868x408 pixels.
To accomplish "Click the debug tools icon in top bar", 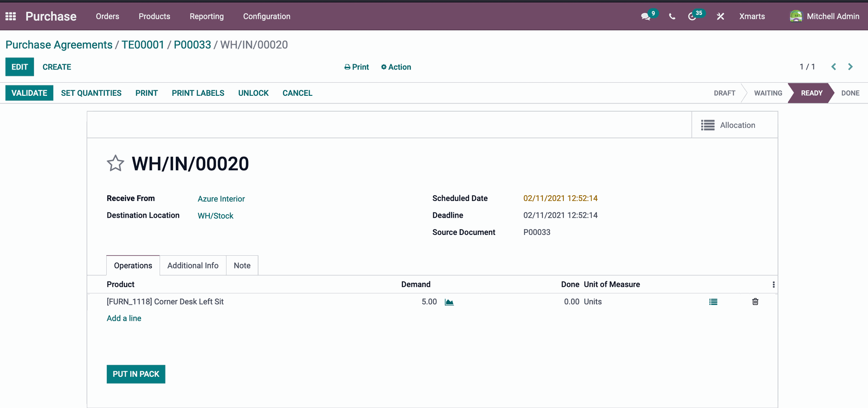I will [x=721, y=16].
